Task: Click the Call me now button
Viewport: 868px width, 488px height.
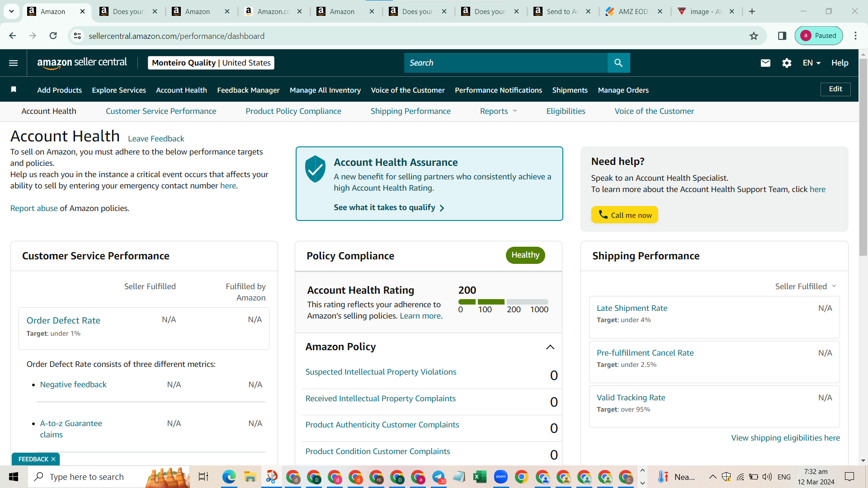Action: 625,215
